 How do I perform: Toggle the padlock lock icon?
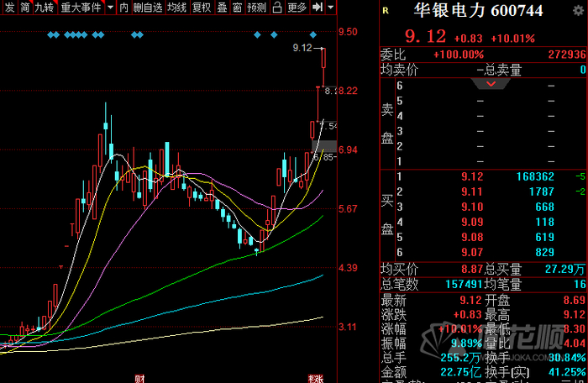[x=277, y=7]
